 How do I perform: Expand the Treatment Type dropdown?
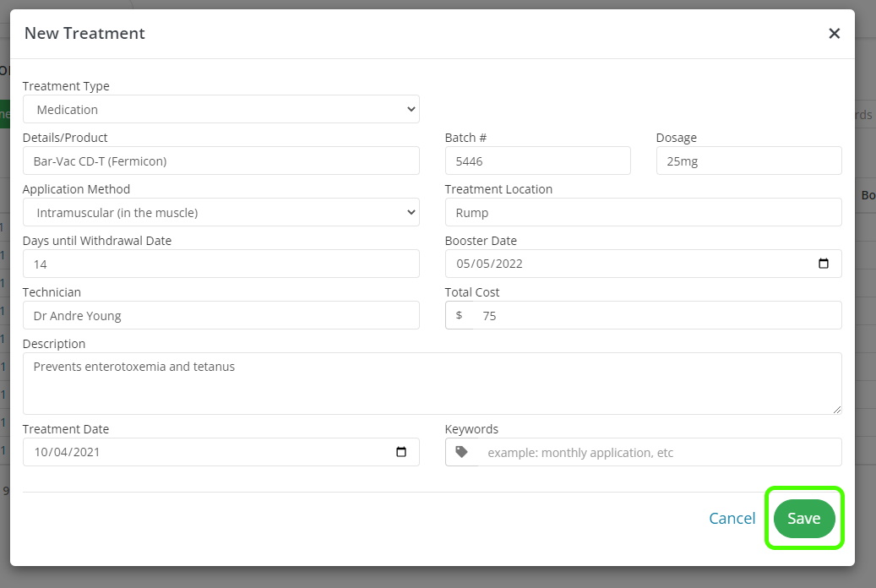[x=220, y=109]
